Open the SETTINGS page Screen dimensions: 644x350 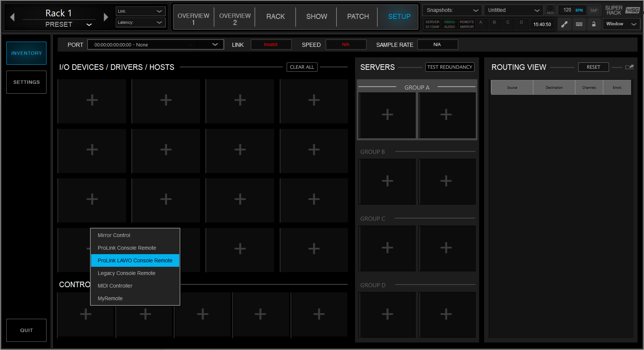coord(26,82)
